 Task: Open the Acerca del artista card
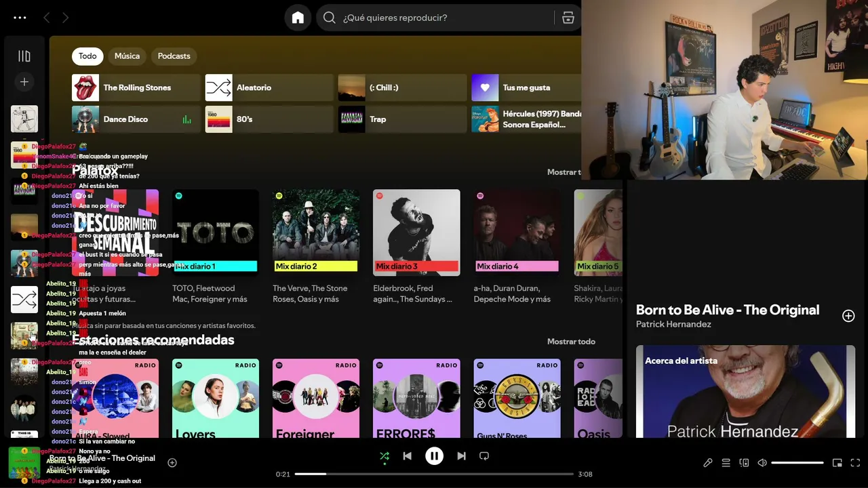pos(745,392)
